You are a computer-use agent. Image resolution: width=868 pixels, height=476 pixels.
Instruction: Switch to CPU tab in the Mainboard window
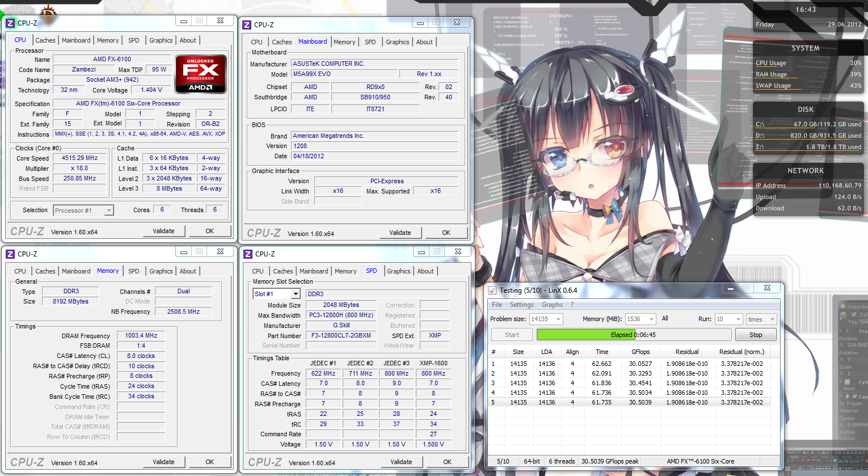point(256,42)
